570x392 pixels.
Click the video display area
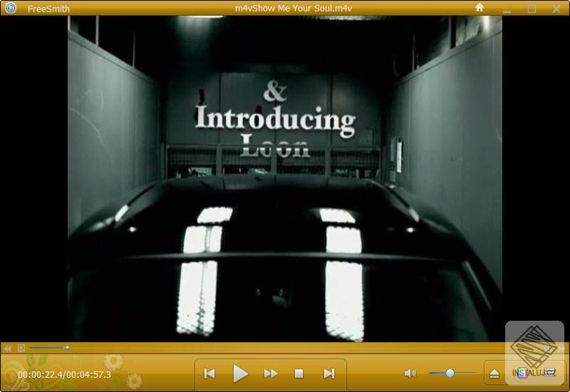[x=285, y=179]
